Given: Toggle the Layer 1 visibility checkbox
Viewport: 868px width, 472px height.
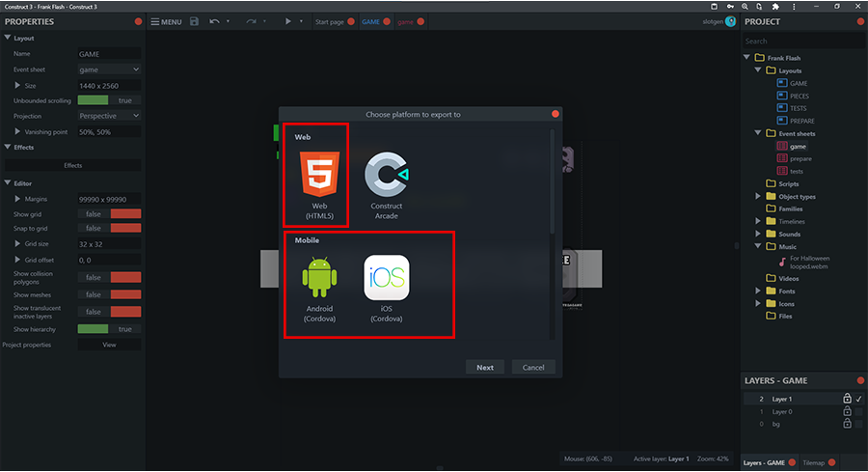Looking at the screenshot, I should coord(858,399).
